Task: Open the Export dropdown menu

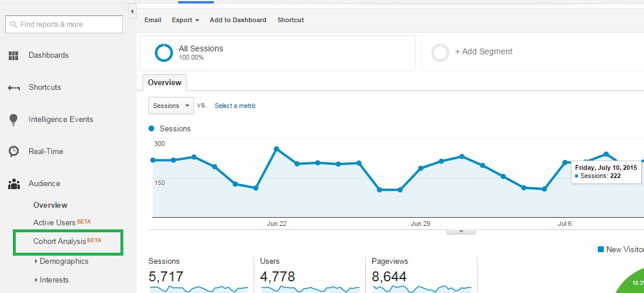Action: point(185,20)
